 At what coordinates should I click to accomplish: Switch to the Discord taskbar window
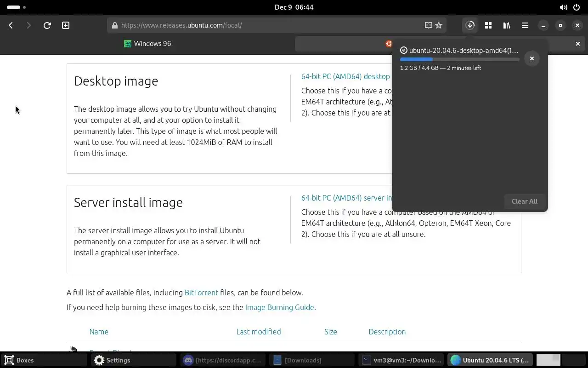(x=223, y=360)
